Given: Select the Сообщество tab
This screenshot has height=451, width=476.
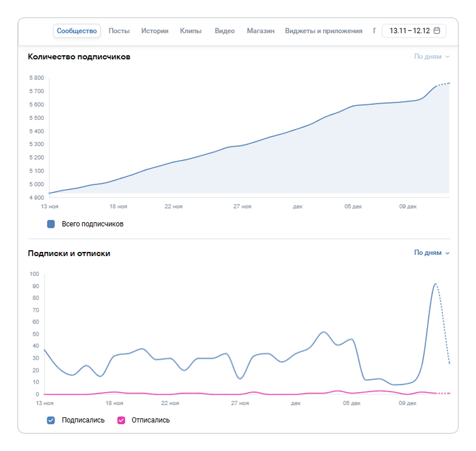Looking at the screenshot, I should tap(77, 31).
